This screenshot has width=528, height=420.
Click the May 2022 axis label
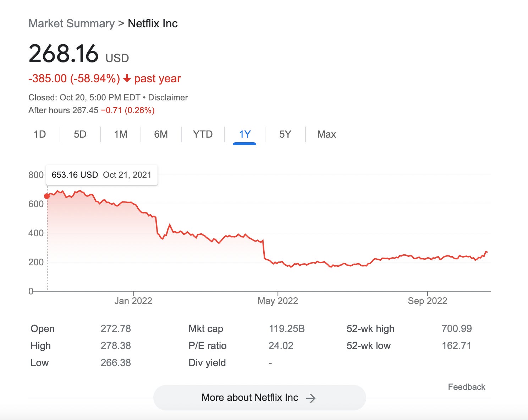point(278,301)
